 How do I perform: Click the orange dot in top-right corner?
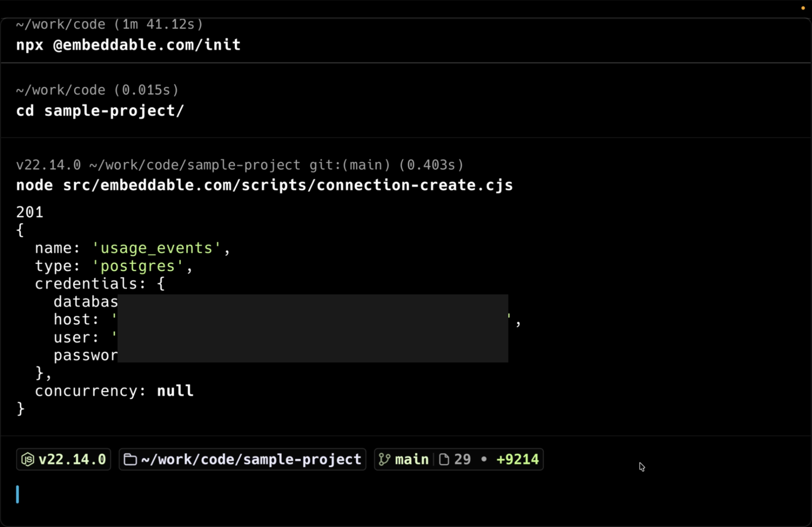(803, 8)
